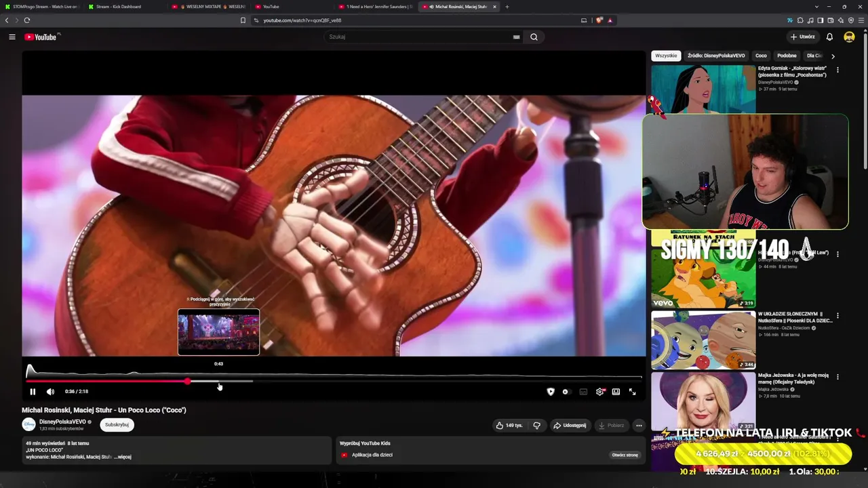Click the Pobierz download button
Image resolution: width=868 pixels, height=488 pixels.
(x=611, y=425)
